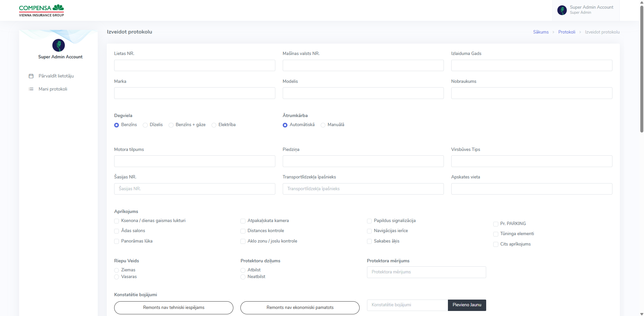The width and height of the screenshot is (644, 316).
Task: Focus the Lietas NR. input field
Action: 194,65
